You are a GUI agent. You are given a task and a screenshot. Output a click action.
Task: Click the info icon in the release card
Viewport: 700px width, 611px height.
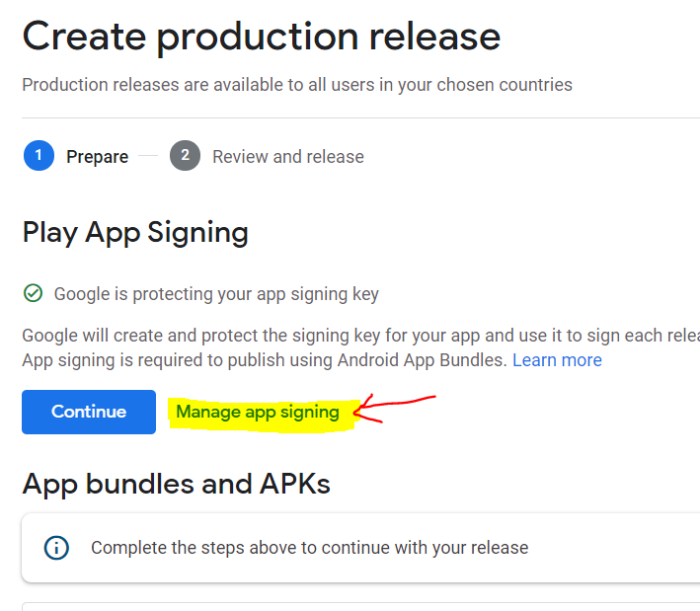tap(57, 547)
